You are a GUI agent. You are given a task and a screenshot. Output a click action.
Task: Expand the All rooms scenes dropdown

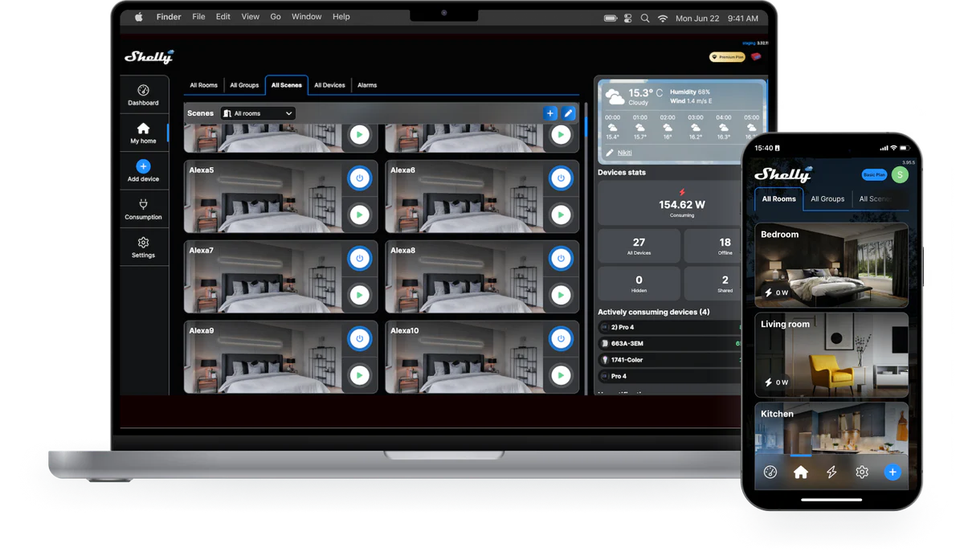coord(258,113)
